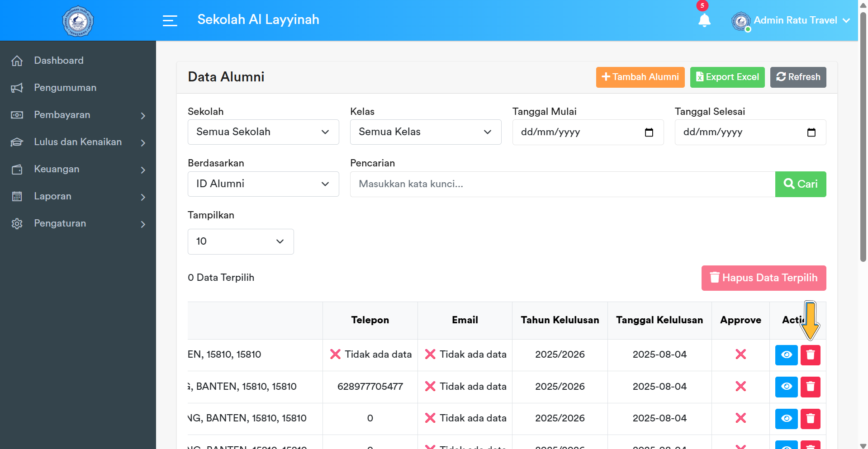Open the Tanggal Mulai calendar picker
Viewport: 868px width, 449px height.
(x=649, y=132)
